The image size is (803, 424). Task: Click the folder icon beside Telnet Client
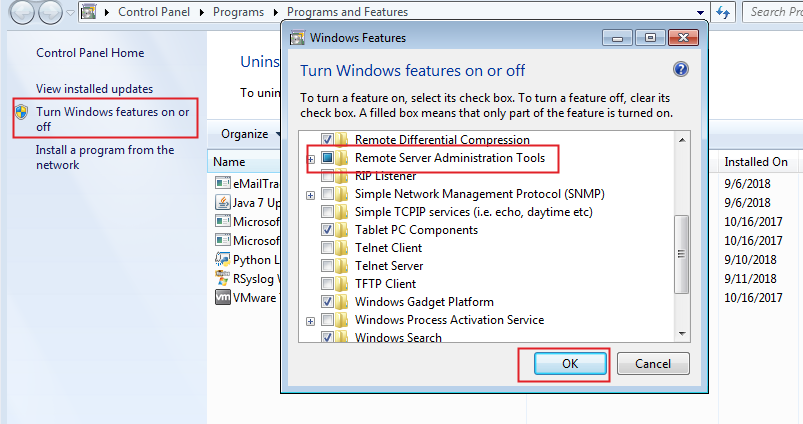pos(342,248)
